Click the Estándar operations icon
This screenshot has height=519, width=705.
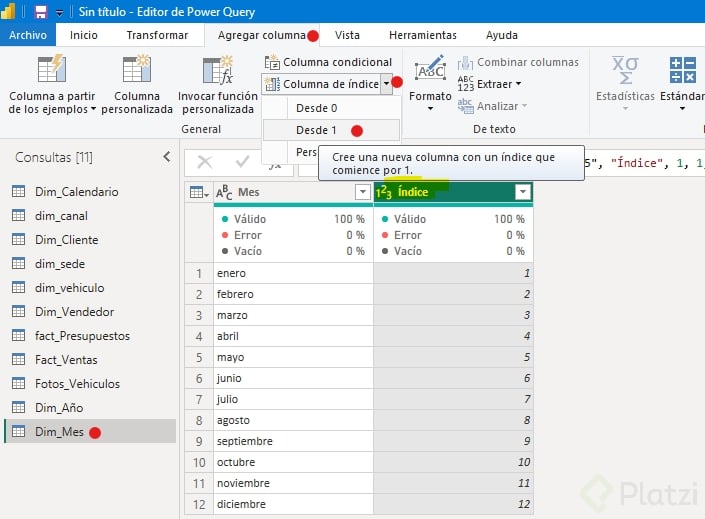683,70
